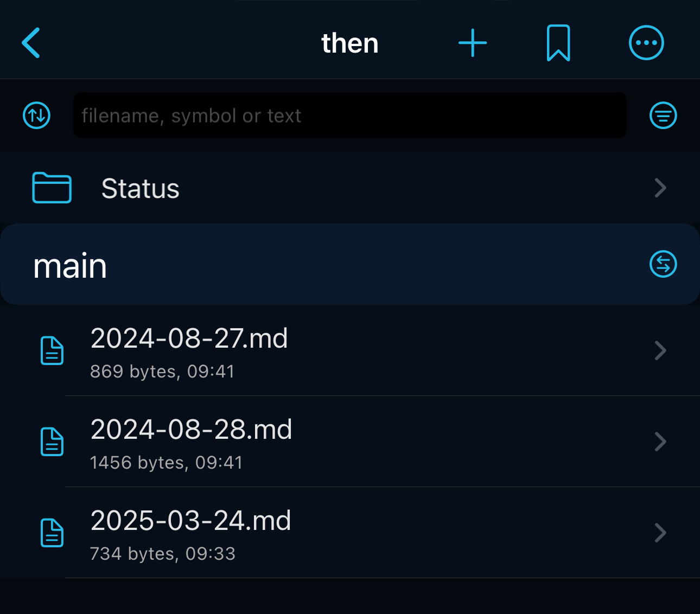
Task: Go back using the left chevron
Action: [31, 43]
